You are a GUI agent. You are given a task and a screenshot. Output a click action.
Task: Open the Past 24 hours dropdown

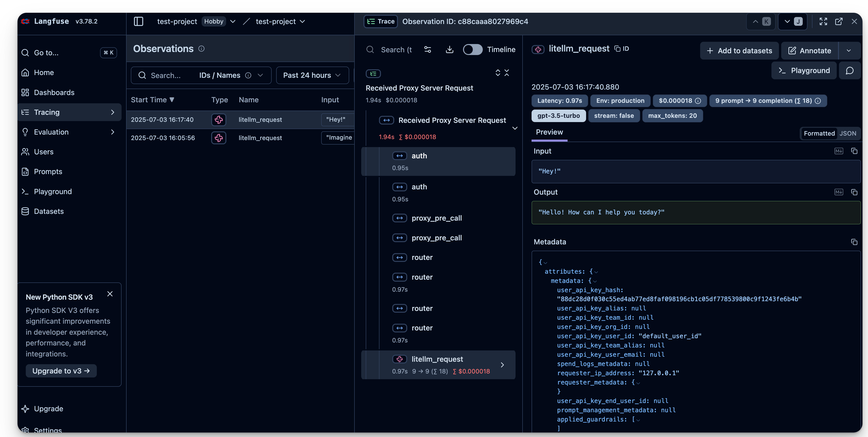coord(312,75)
